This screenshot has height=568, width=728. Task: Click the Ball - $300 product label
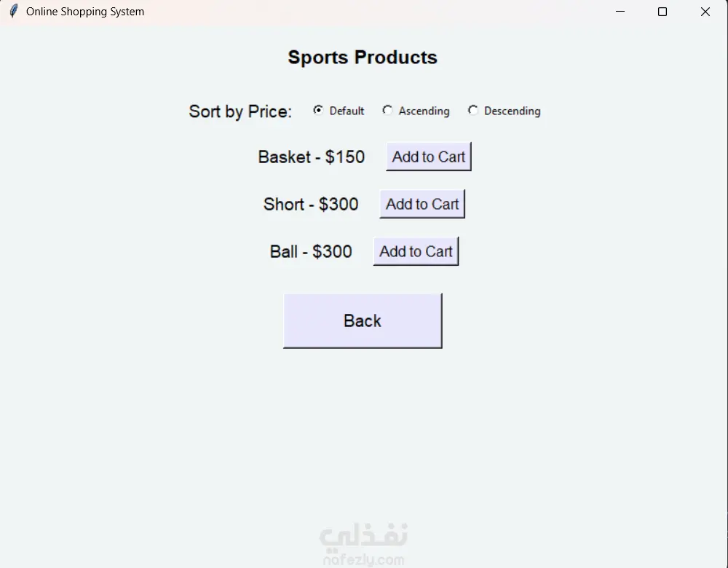tap(311, 252)
